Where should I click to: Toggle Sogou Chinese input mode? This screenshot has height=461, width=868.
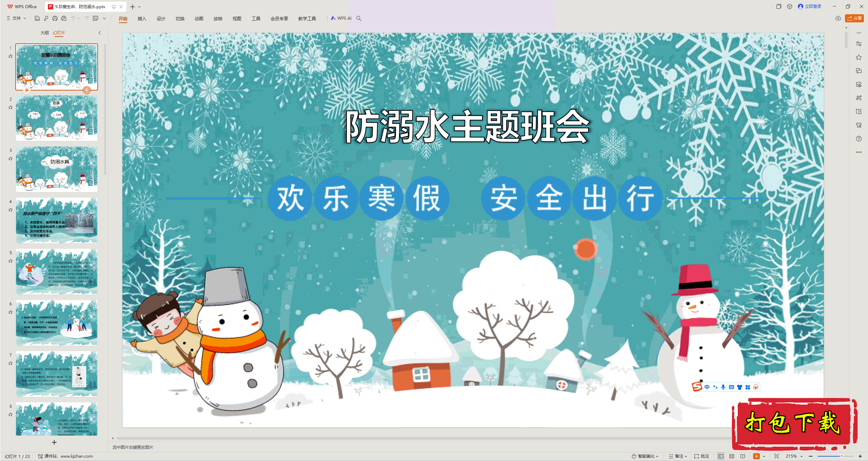tap(707, 387)
